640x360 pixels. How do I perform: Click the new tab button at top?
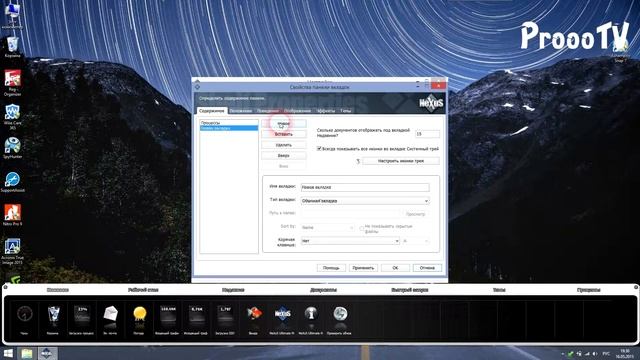tap(284, 123)
